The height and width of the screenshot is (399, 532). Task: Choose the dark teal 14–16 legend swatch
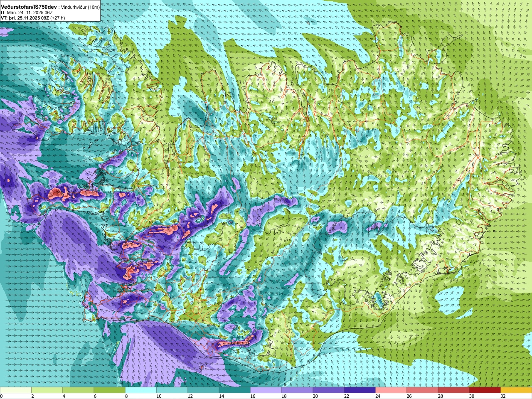(234, 390)
